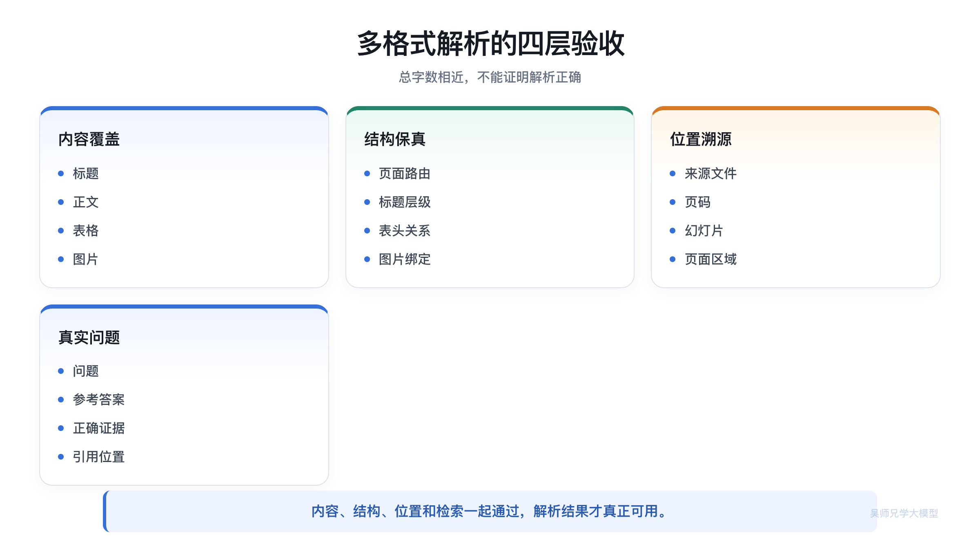Click the summary banner starting 内容、结构、位置和检索
Screen dimensions: 980x551
(490, 511)
